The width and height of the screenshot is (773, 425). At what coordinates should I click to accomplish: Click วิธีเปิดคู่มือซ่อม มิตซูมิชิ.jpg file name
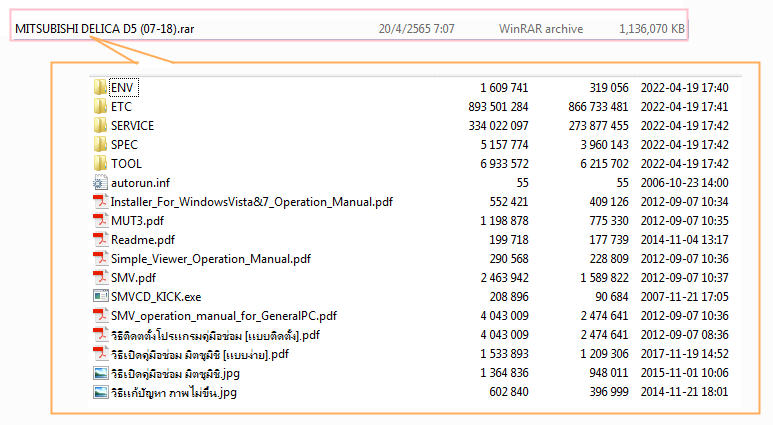tap(175, 373)
